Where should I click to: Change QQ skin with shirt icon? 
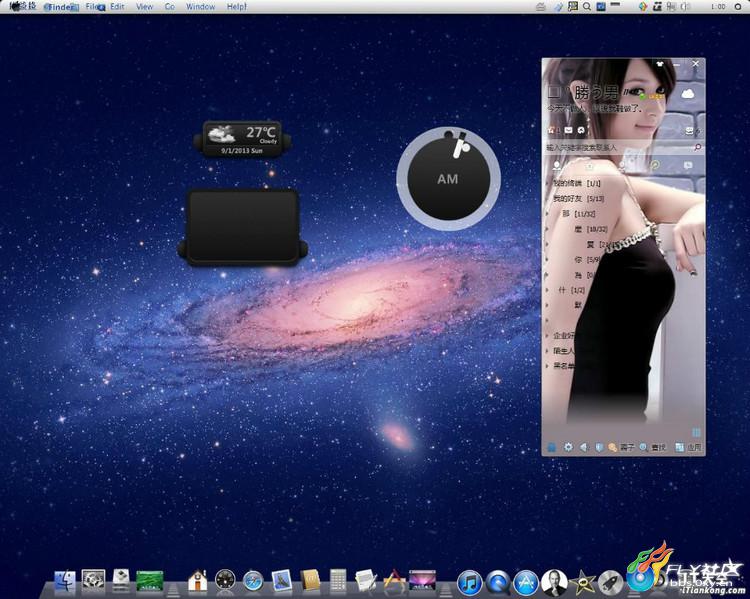click(660, 63)
